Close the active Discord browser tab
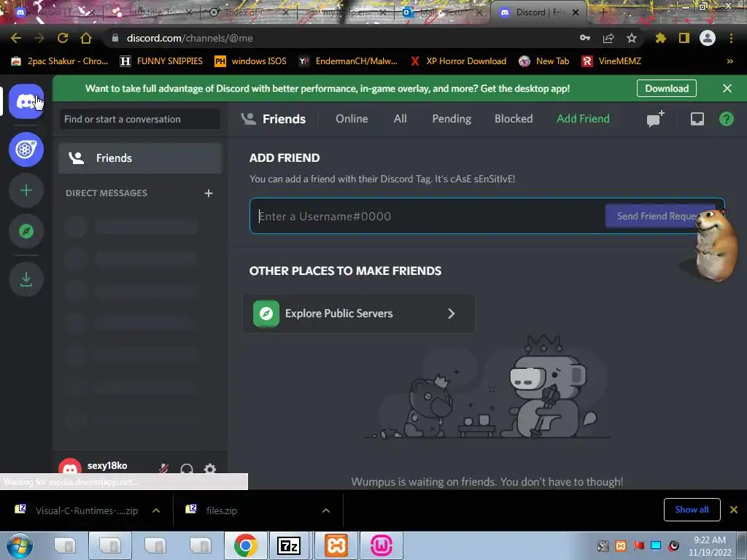Screen dimensions: 747x560 [x=576, y=12]
